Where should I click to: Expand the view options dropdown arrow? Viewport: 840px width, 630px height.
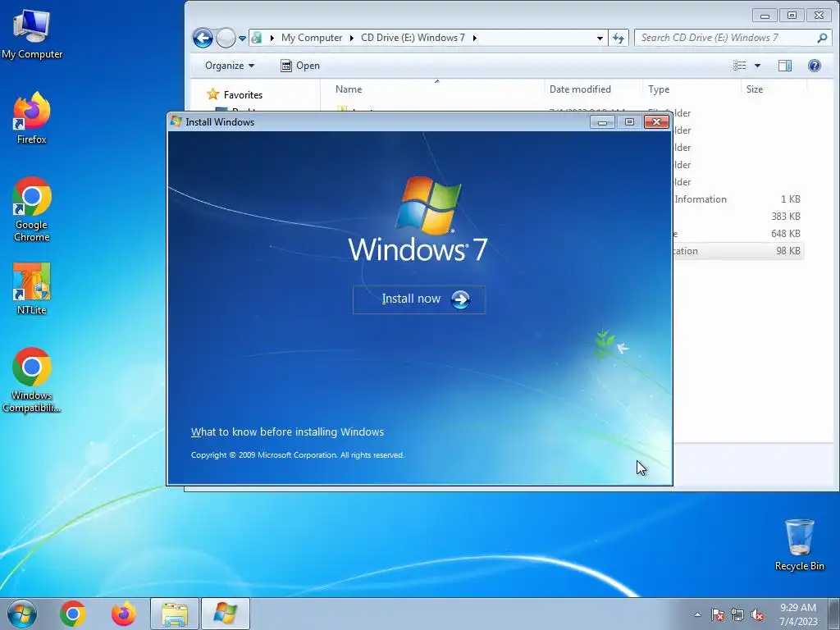pyautogui.click(x=757, y=66)
